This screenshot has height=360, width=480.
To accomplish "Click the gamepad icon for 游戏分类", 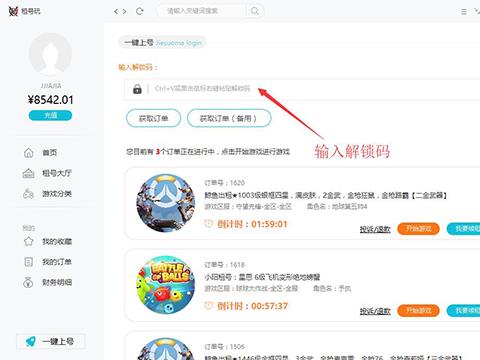I will 28,194.
